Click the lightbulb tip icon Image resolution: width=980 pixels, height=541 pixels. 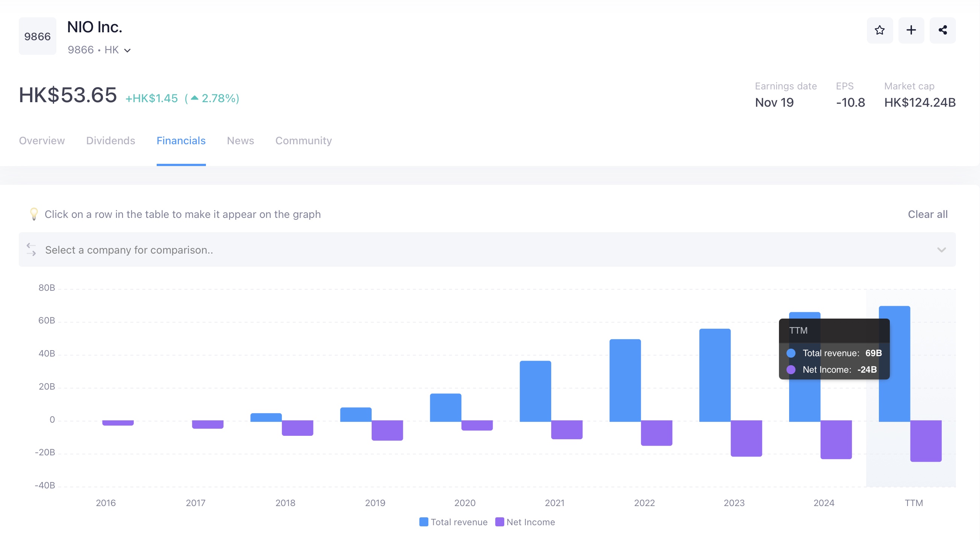tap(34, 214)
